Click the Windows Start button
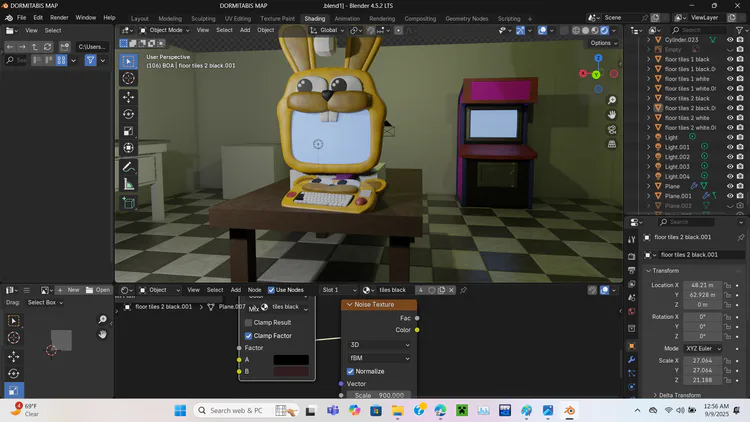750x422 pixels. tap(180, 411)
